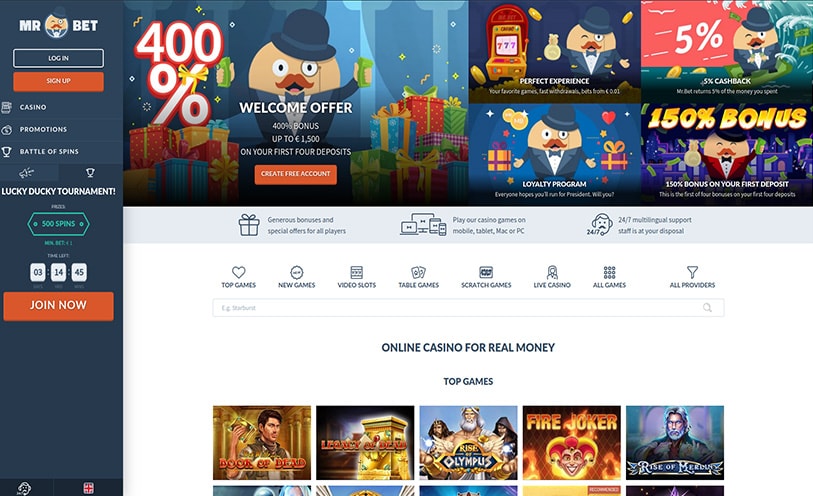Open the Fire Joker game thumbnail
The height and width of the screenshot is (496, 813).
pyautogui.click(x=571, y=443)
